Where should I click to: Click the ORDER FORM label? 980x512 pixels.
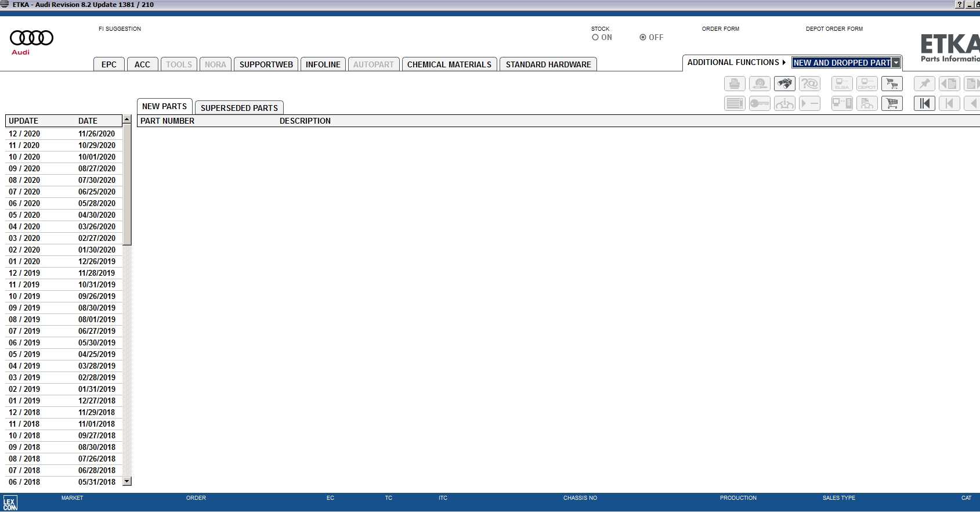pyautogui.click(x=721, y=28)
